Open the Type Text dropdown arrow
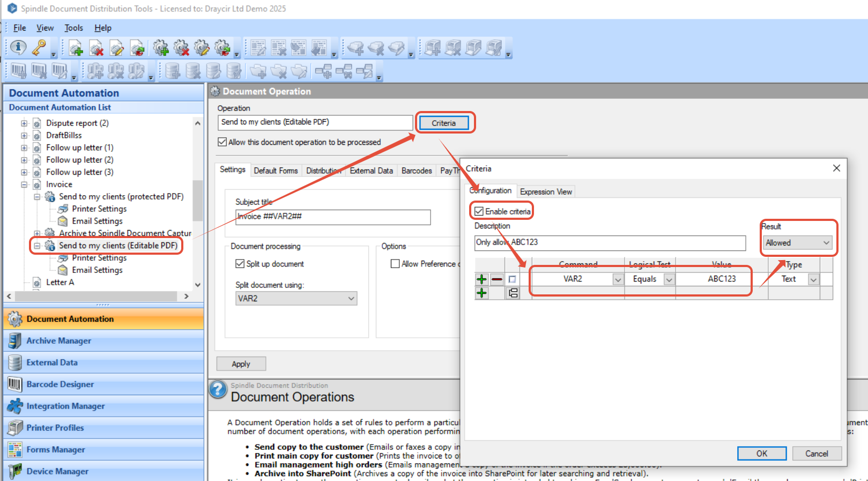Screen dimensions: 868x481 point(814,279)
